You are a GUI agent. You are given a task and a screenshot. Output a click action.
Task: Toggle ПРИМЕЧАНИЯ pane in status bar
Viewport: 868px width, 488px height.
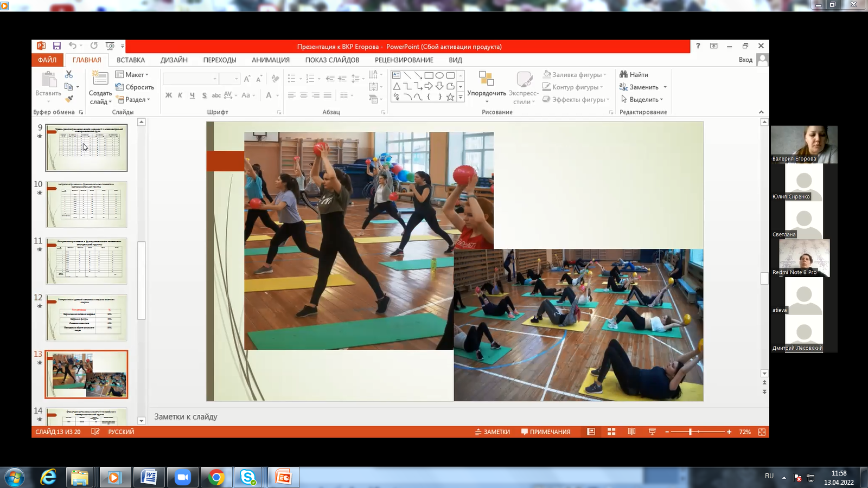pos(546,432)
